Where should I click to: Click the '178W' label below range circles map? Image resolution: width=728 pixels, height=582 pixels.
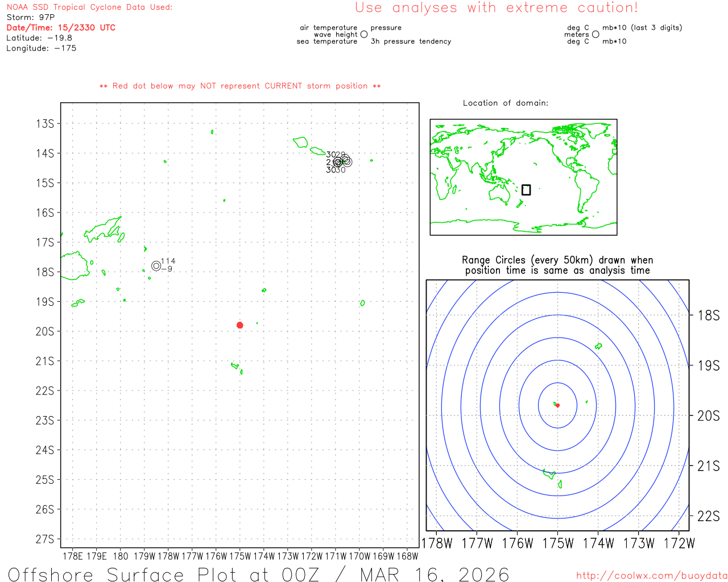[x=437, y=543]
